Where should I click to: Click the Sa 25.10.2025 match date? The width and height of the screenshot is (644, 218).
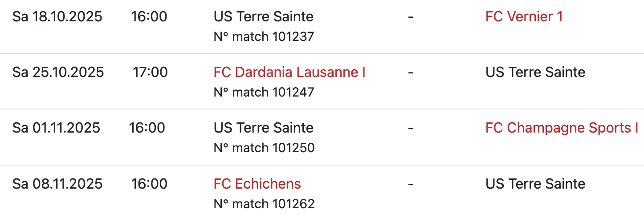click(x=58, y=72)
